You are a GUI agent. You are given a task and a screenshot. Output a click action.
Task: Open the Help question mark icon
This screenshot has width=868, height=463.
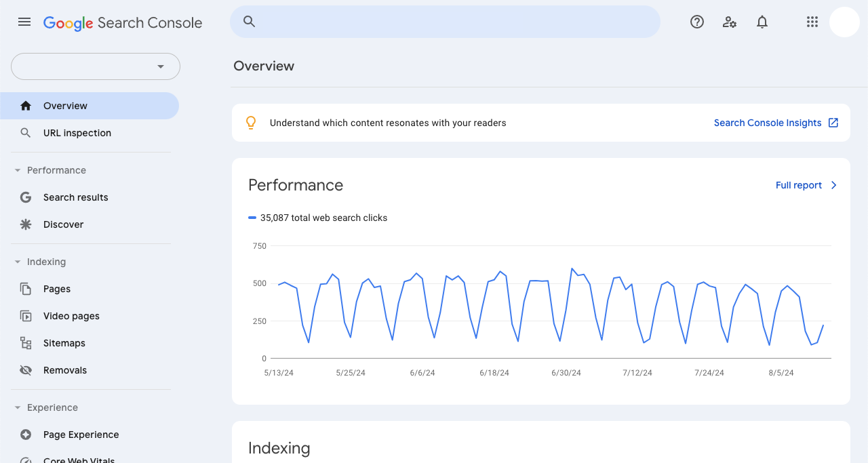click(x=697, y=22)
